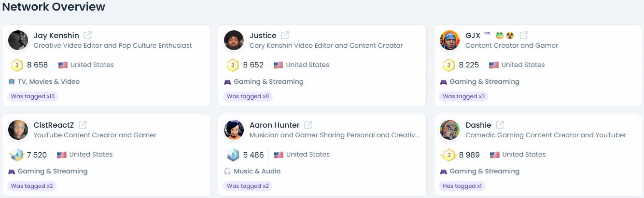This screenshot has width=644, height=198.
Task: Click the gamepad icon on Justice's card
Action: click(x=227, y=82)
